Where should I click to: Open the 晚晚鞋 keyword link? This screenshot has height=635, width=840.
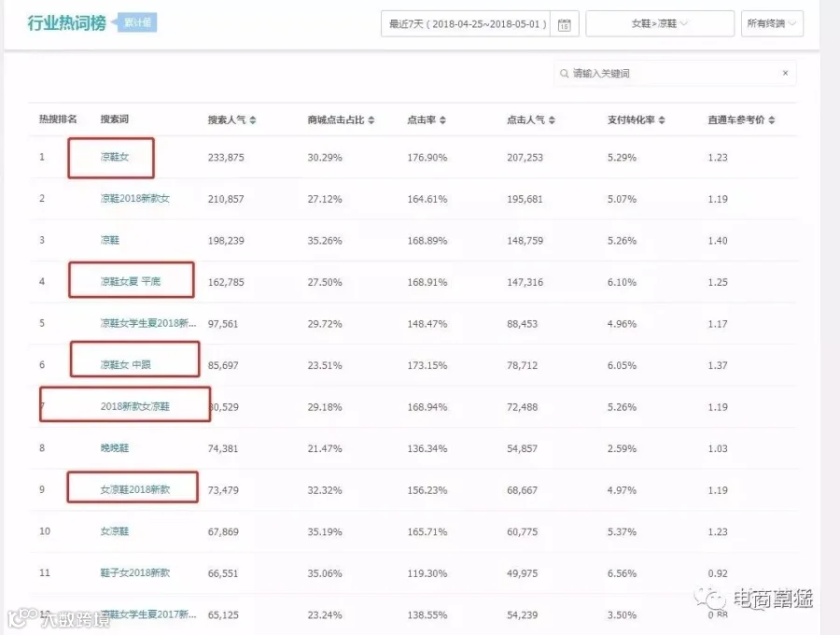[x=115, y=448]
